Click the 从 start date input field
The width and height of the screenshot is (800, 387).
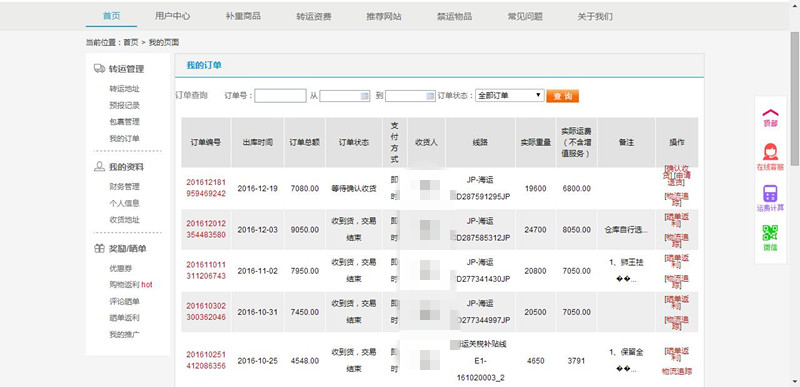pyautogui.click(x=344, y=96)
